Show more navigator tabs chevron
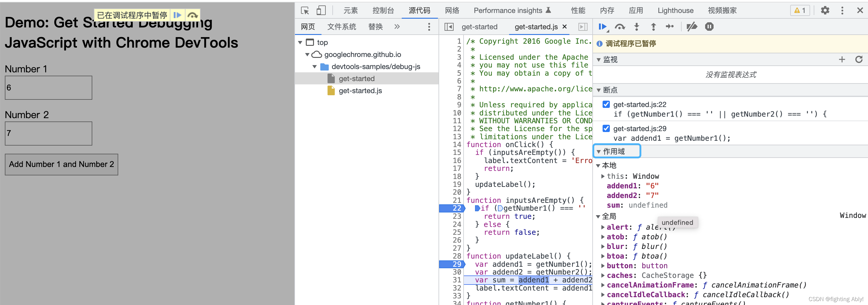This screenshot has width=868, height=305. (397, 27)
